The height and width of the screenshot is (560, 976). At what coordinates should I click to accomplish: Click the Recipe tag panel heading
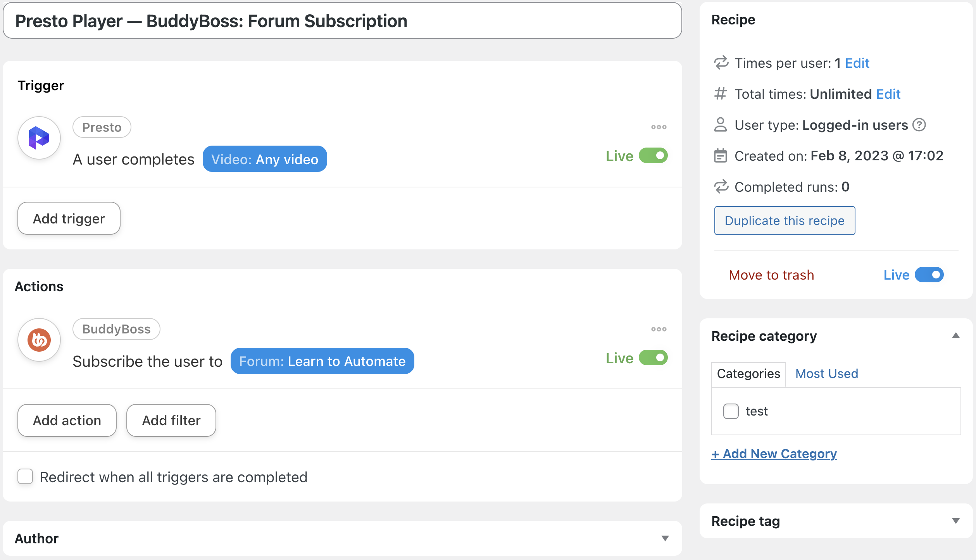click(x=746, y=521)
